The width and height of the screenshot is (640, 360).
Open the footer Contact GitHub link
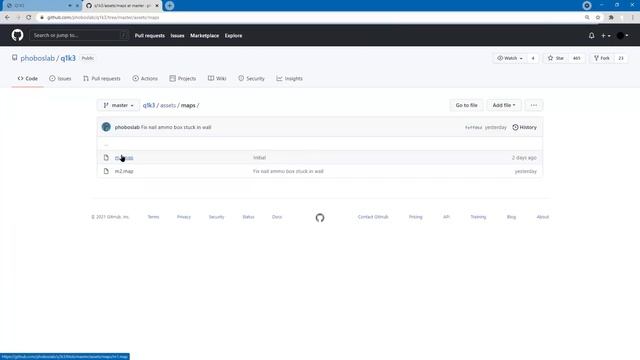(x=373, y=217)
